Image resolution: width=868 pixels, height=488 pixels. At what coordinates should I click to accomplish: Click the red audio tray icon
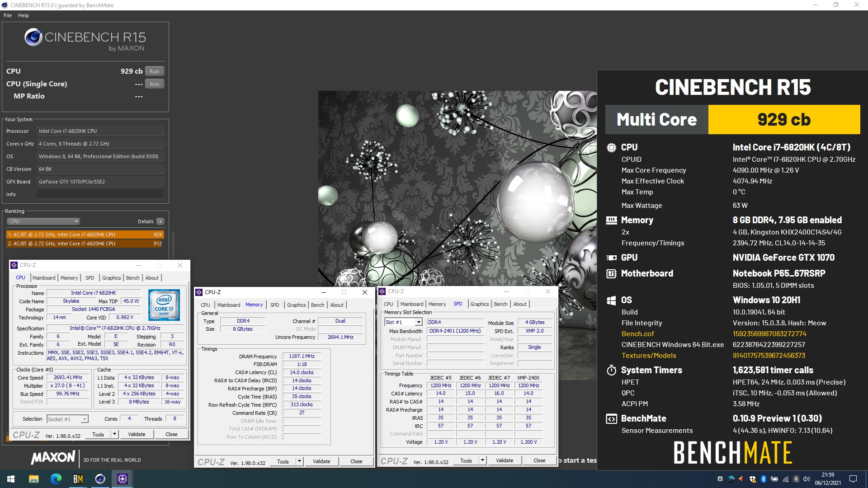click(x=741, y=479)
